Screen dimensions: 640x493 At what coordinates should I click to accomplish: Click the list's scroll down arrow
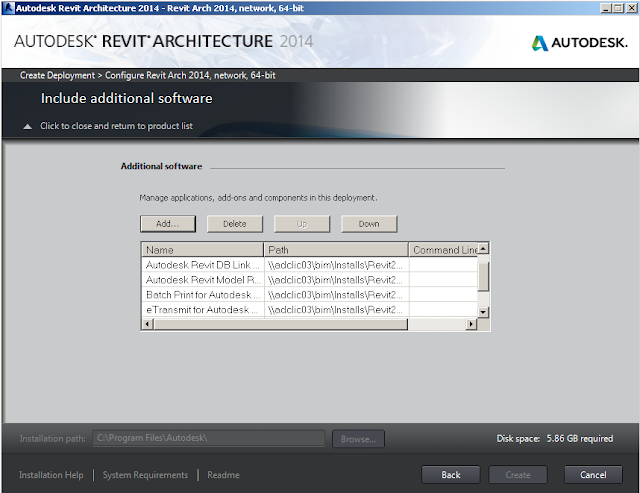coord(483,312)
